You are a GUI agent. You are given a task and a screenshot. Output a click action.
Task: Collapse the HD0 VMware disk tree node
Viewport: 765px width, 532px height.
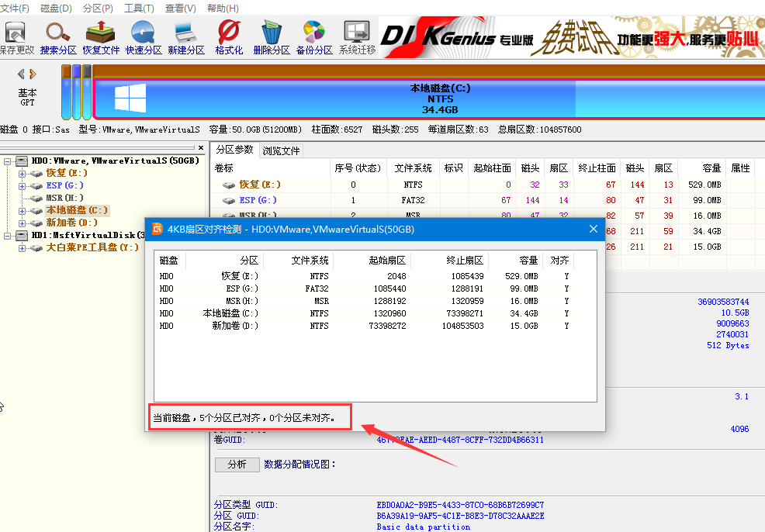point(7,161)
